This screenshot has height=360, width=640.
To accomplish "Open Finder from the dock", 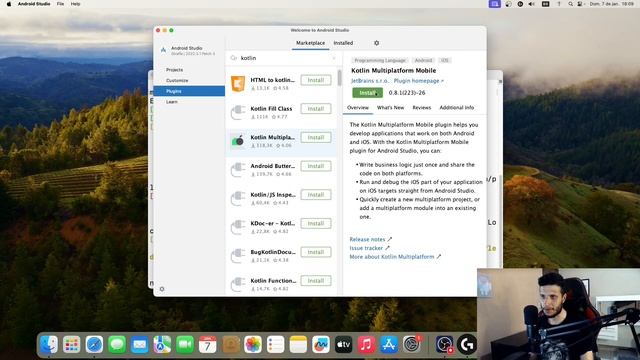I will pyautogui.click(x=49, y=344).
